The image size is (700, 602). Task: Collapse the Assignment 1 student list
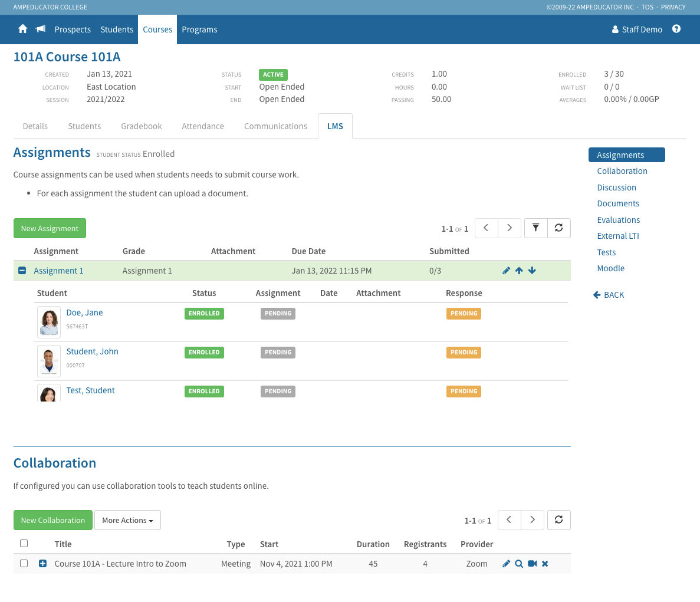pos(22,271)
